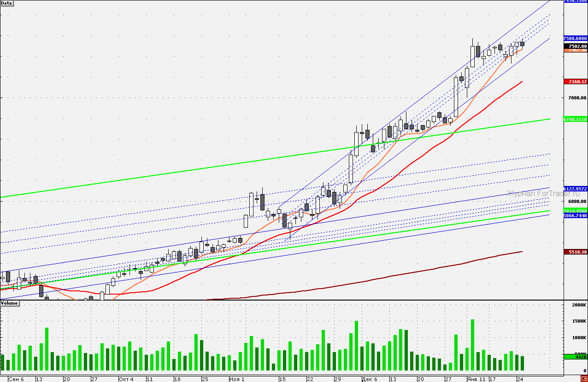Click the 1000K volume axis mark
Image resolution: width=588 pixels, height=382 pixels.
pyautogui.click(x=579, y=338)
